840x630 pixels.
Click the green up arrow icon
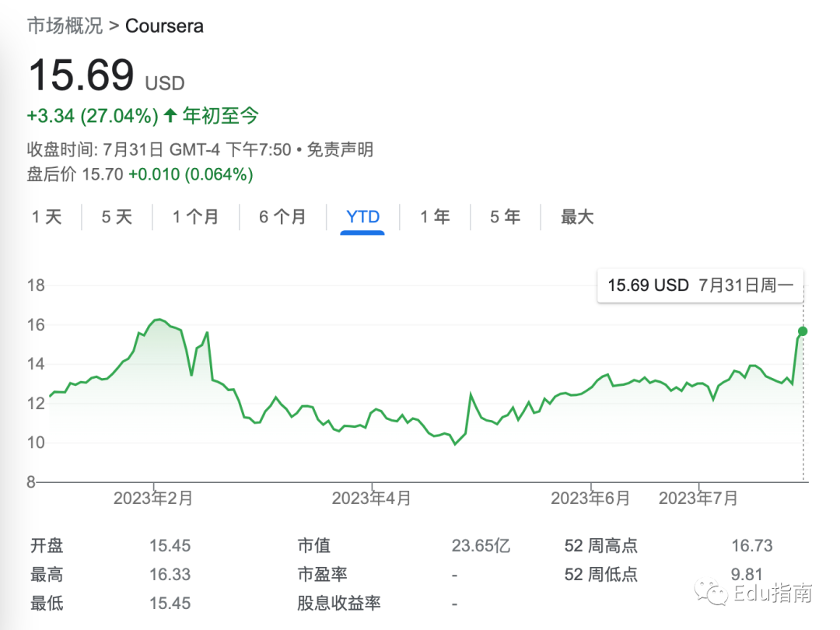[x=170, y=117]
